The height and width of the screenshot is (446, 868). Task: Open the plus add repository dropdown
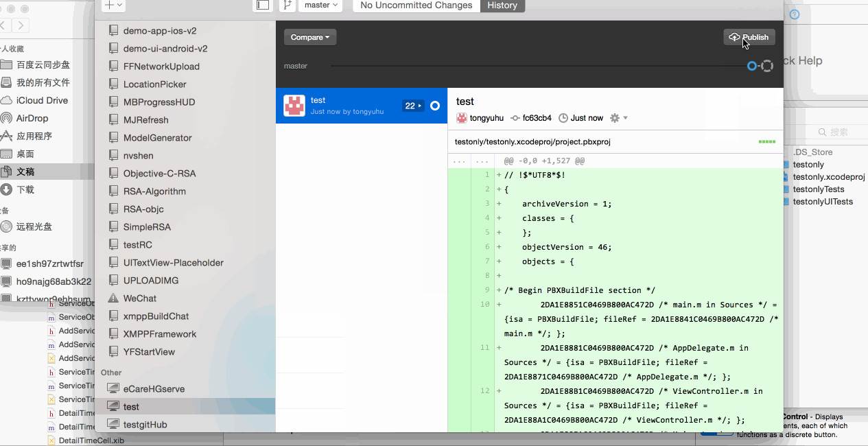(x=113, y=5)
